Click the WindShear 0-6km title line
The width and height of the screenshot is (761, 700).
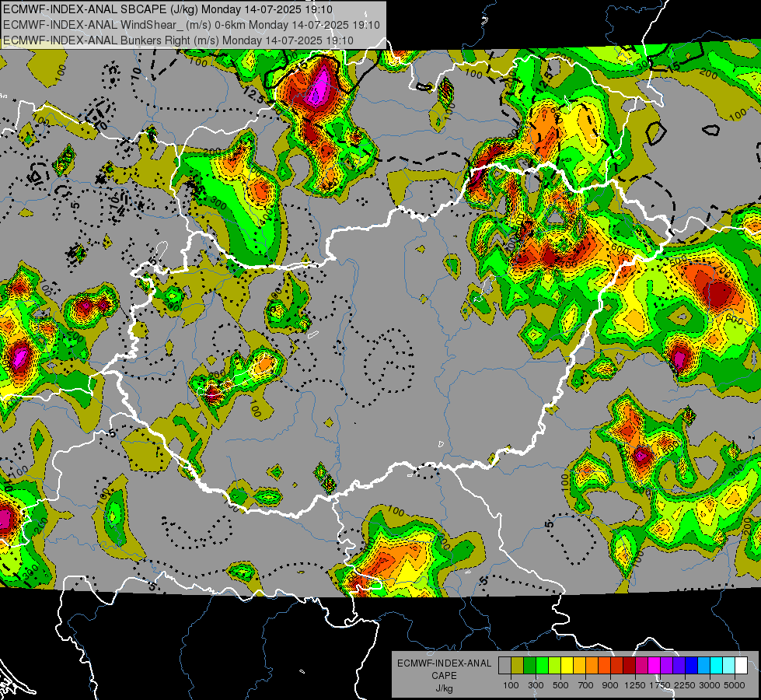192,25
